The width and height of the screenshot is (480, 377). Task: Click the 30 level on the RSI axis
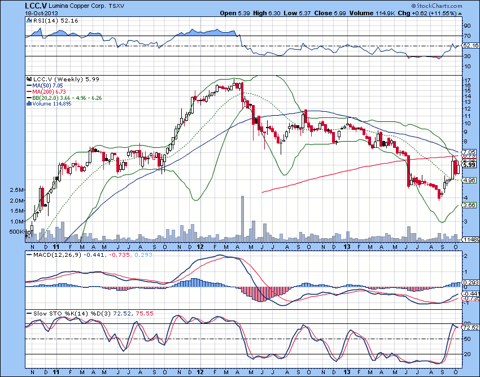coord(467,56)
